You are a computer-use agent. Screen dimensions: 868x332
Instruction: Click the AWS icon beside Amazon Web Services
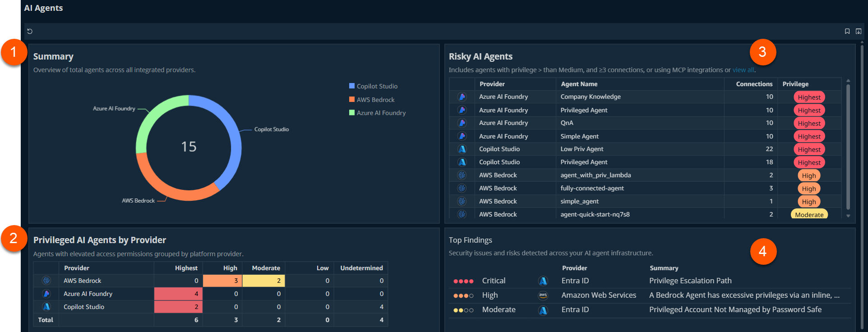pos(543,295)
